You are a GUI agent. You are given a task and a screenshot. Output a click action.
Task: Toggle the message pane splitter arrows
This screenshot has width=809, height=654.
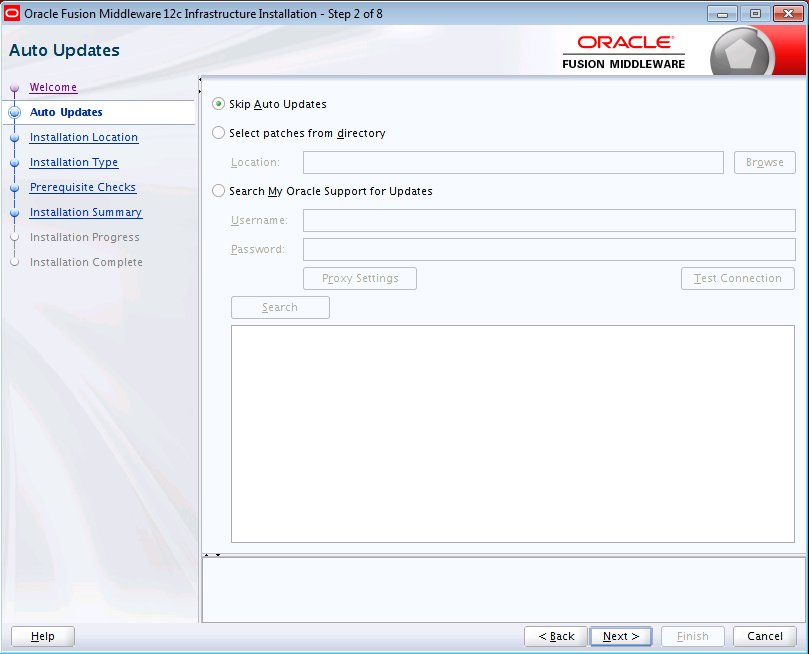(212, 555)
